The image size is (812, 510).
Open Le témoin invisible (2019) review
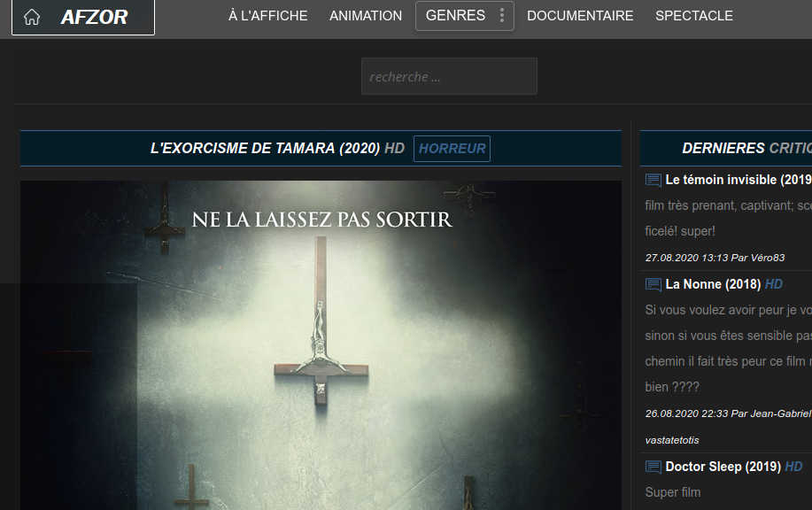pos(739,180)
